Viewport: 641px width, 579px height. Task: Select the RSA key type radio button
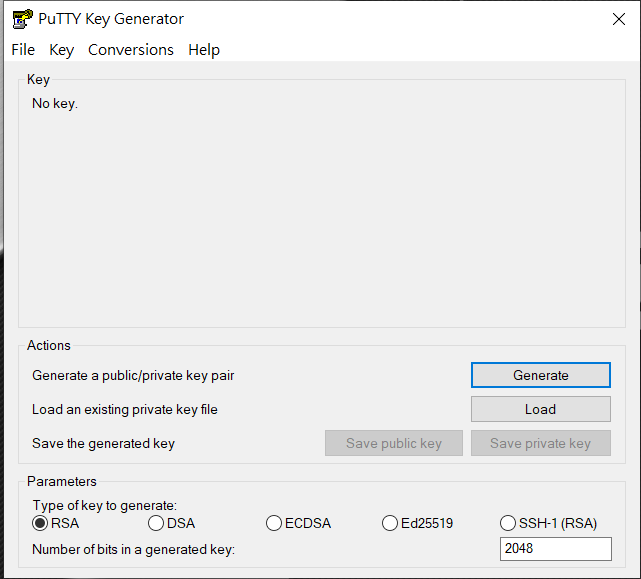[x=40, y=523]
